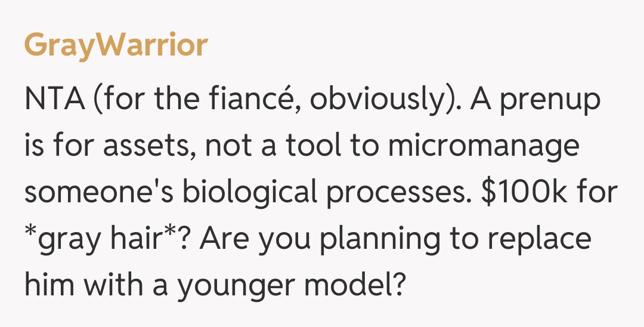Click the word assets in the comment

click(x=148, y=147)
